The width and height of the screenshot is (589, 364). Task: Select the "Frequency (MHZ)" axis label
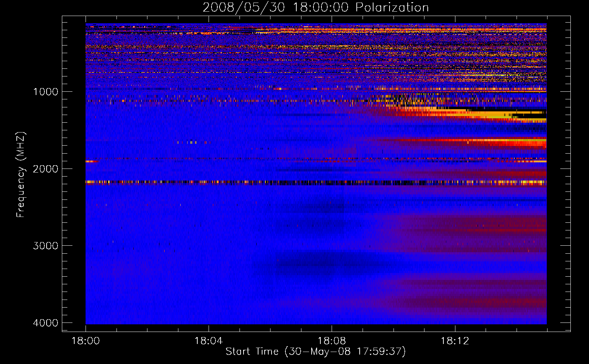pos(21,175)
